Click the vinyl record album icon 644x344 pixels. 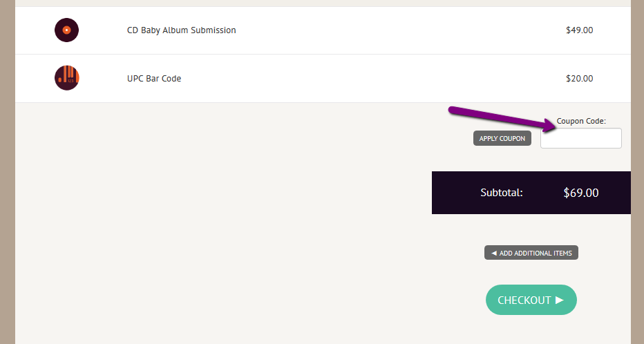coord(66,30)
